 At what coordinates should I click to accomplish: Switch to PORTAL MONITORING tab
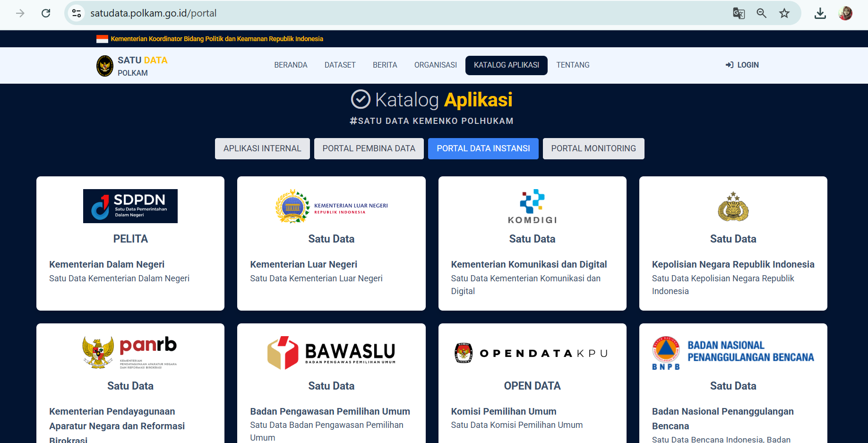(593, 148)
